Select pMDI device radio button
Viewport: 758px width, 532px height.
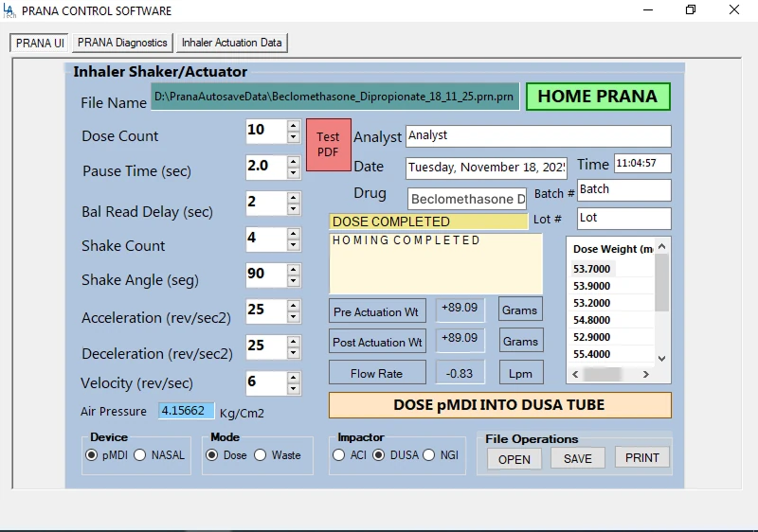[91, 455]
